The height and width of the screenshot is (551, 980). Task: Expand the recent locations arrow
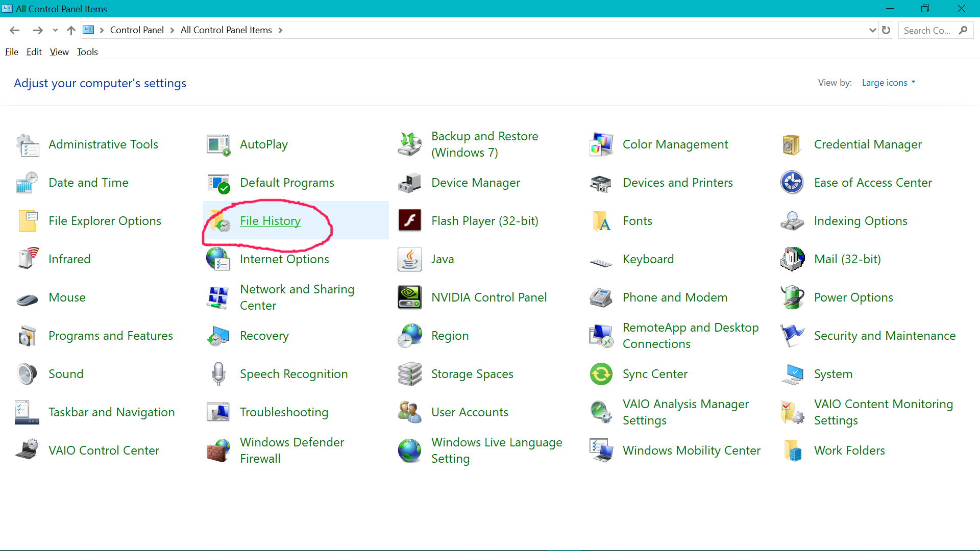[x=55, y=30]
